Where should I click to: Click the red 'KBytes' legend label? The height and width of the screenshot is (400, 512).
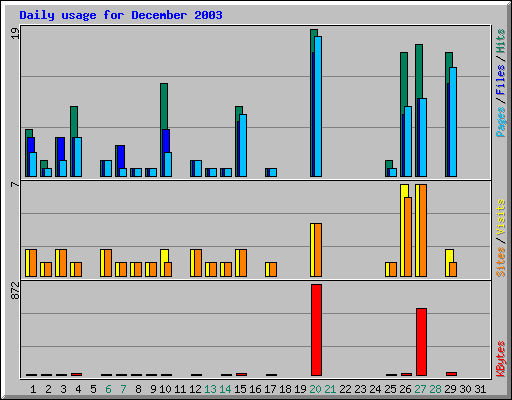tap(501, 359)
